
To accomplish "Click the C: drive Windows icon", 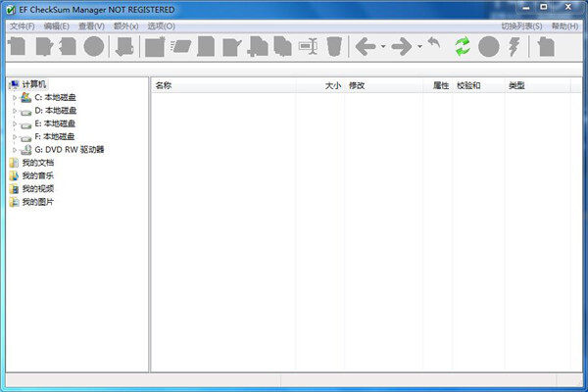I will 25,98.
